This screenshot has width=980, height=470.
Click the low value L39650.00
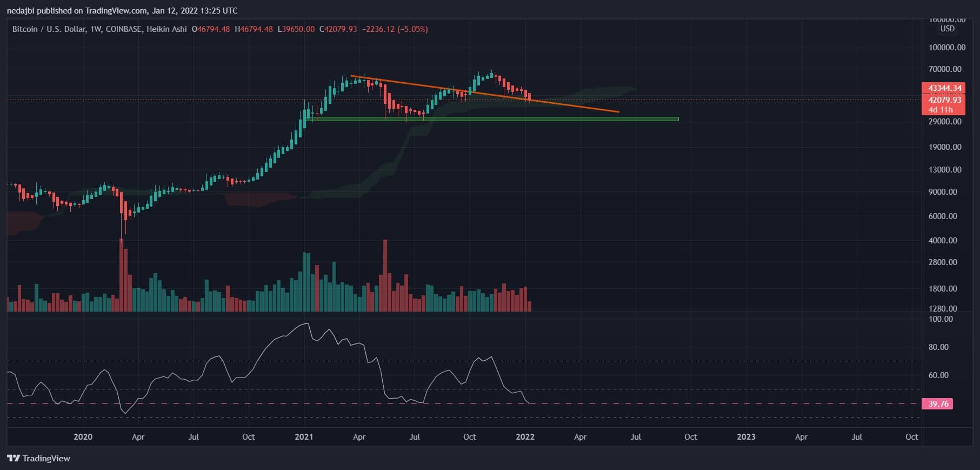(x=296, y=29)
